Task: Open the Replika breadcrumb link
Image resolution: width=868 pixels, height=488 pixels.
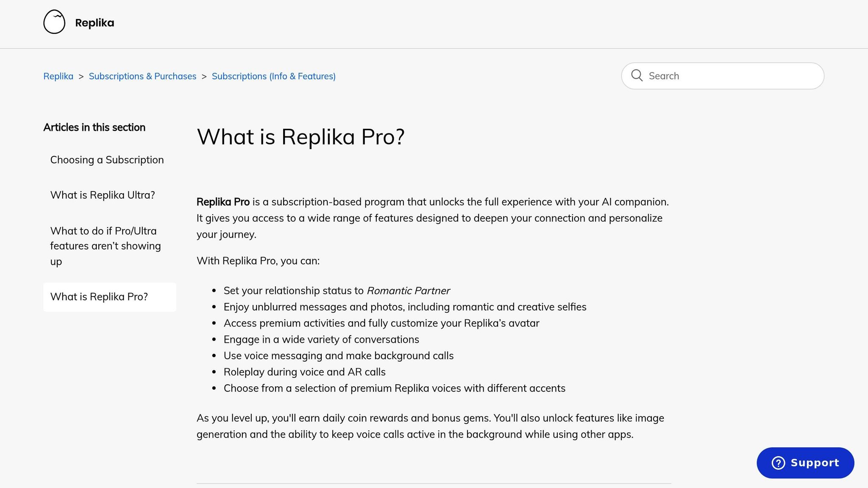Action: coord(58,76)
